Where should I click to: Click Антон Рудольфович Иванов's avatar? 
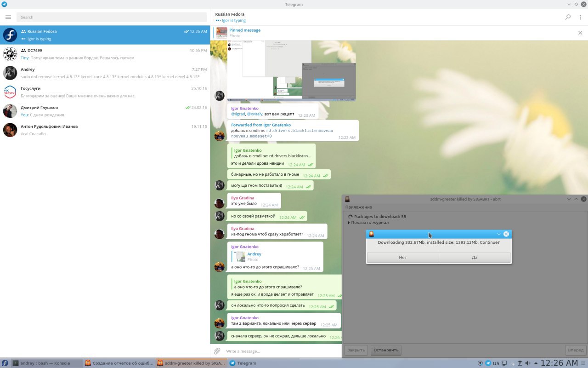pyautogui.click(x=10, y=130)
